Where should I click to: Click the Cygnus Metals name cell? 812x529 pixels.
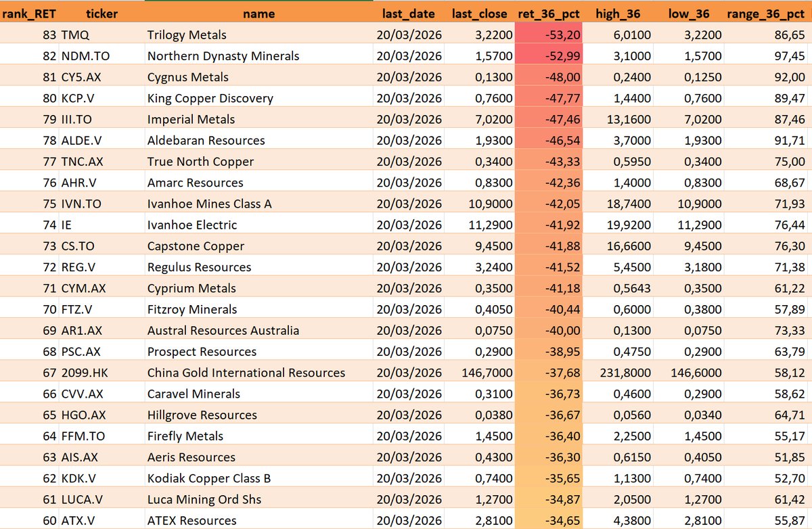pyautogui.click(x=258, y=76)
